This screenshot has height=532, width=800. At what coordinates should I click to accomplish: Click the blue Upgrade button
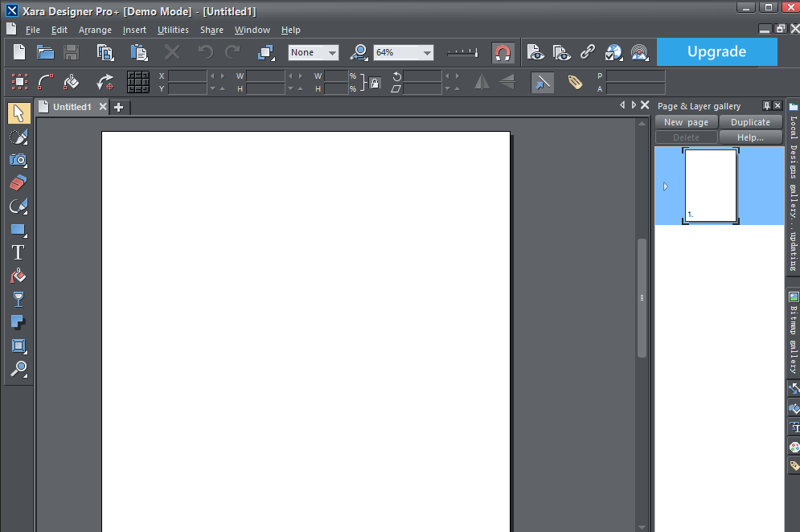click(716, 52)
